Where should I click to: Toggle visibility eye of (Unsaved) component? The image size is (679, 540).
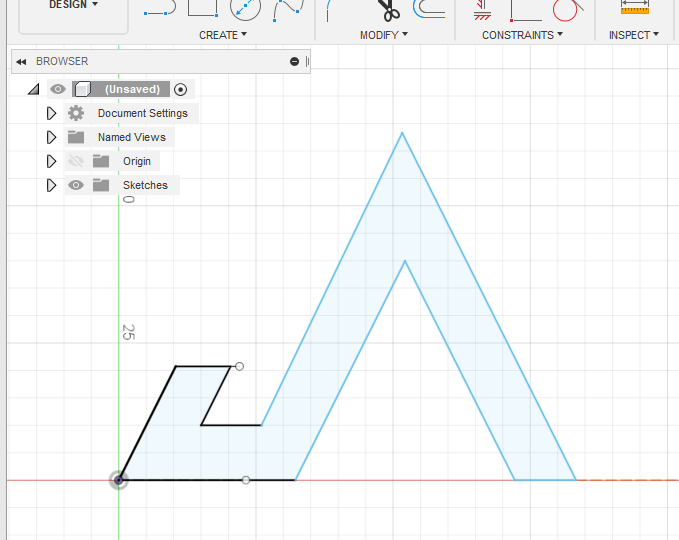coord(58,89)
